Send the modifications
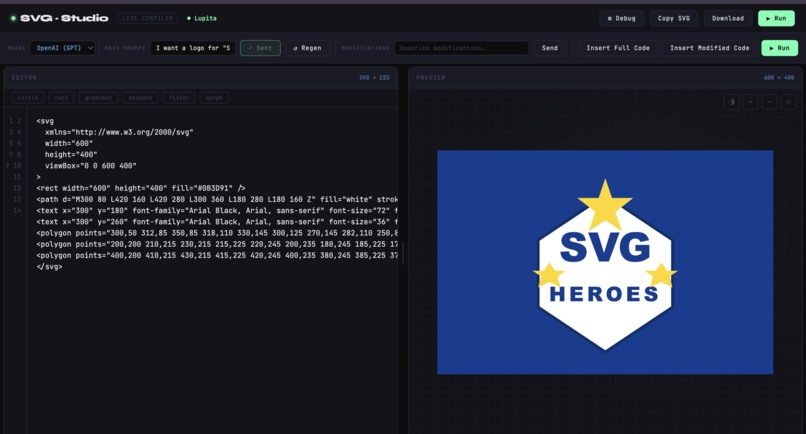The image size is (806, 434). tap(549, 48)
